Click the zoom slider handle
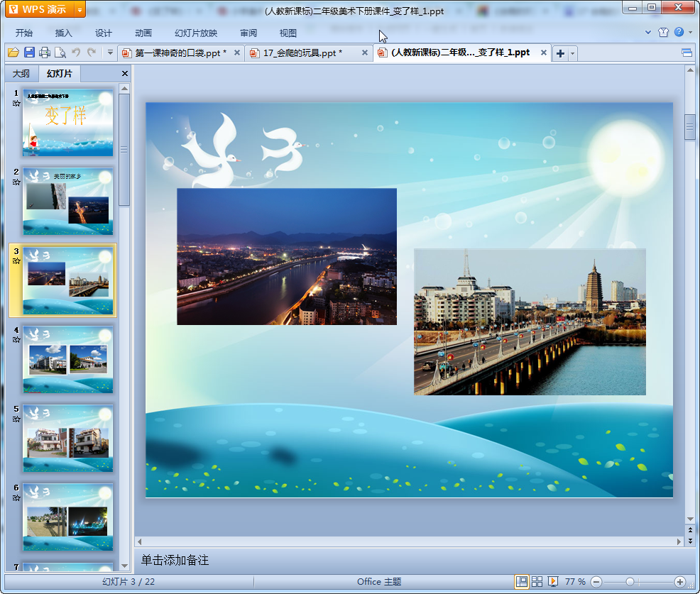This screenshot has height=594, width=700. tap(630, 581)
